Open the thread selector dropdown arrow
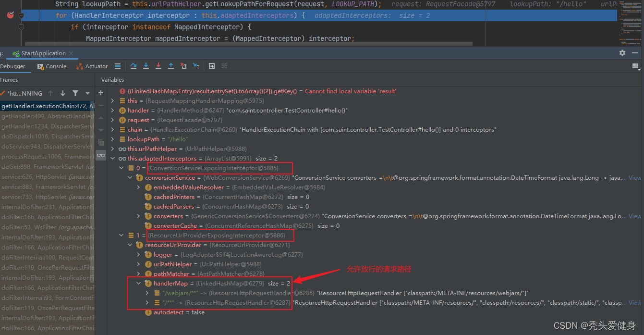 [x=87, y=93]
